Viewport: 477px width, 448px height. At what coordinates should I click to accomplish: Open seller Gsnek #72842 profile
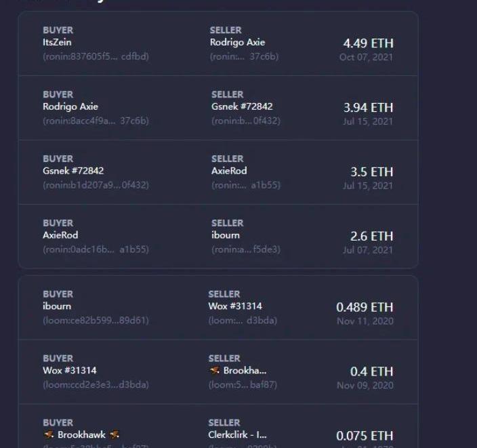pos(242,106)
